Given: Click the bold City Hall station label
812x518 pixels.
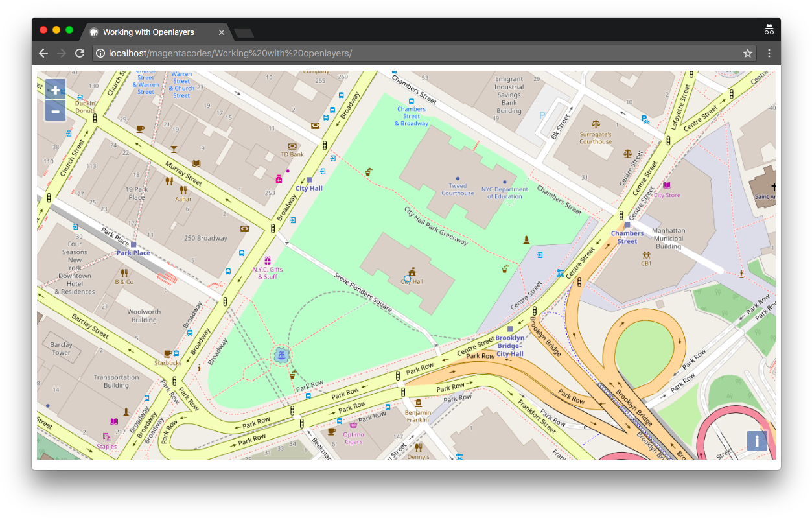Looking at the screenshot, I should pos(308,189).
